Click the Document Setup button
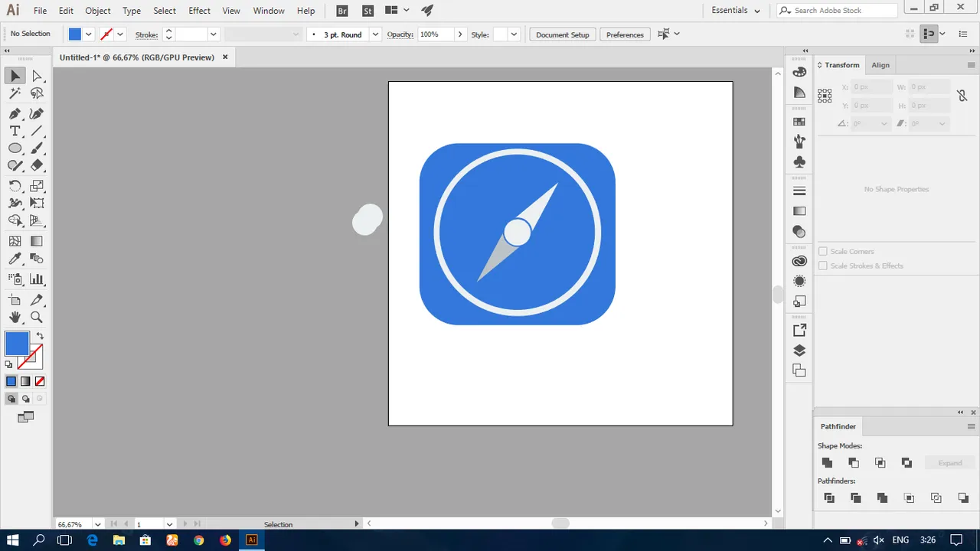Image resolution: width=980 pixels, height=551 pixels. (563, 34)
